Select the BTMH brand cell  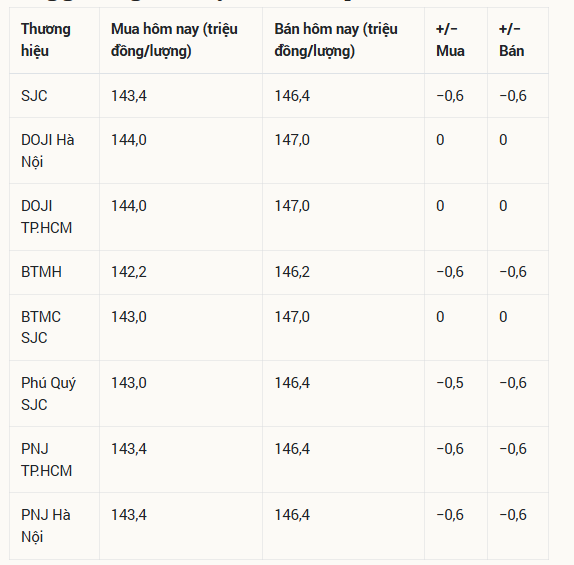[x=41, y=272]
